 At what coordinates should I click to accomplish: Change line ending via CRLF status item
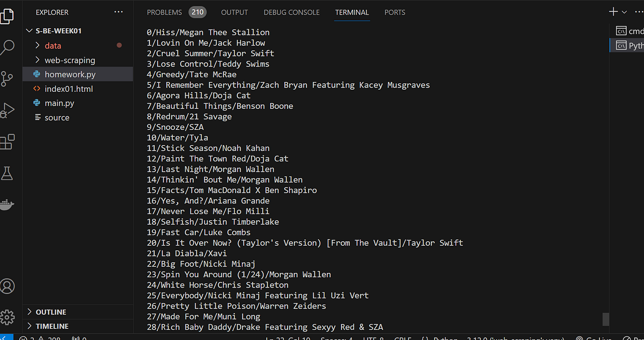(402, 338)
